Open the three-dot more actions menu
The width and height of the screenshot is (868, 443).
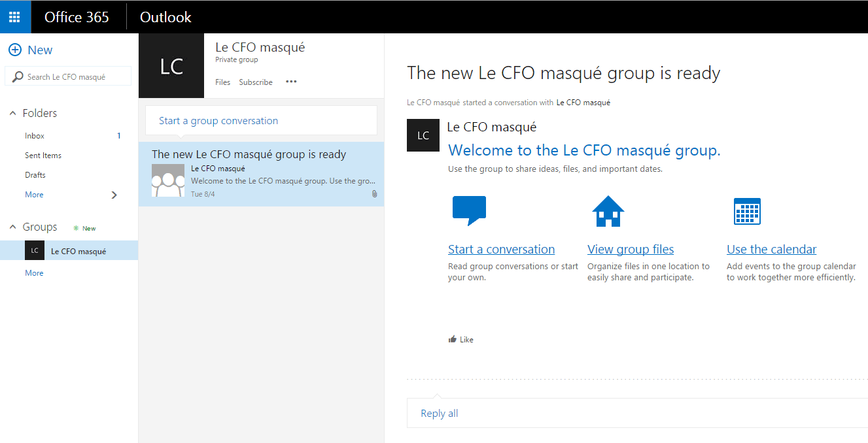click(291, 82)
